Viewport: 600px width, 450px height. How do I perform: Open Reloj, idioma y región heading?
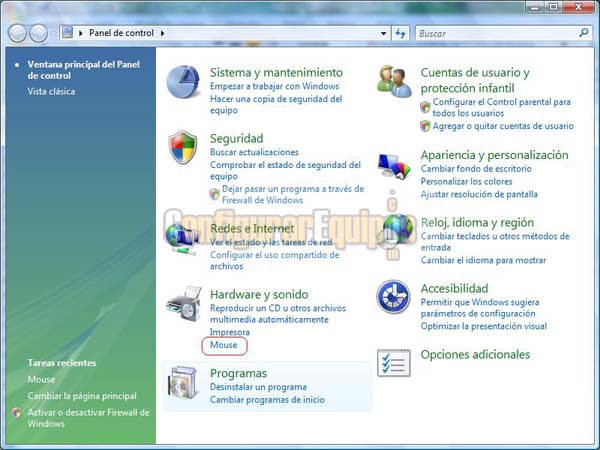coord(477,222)
